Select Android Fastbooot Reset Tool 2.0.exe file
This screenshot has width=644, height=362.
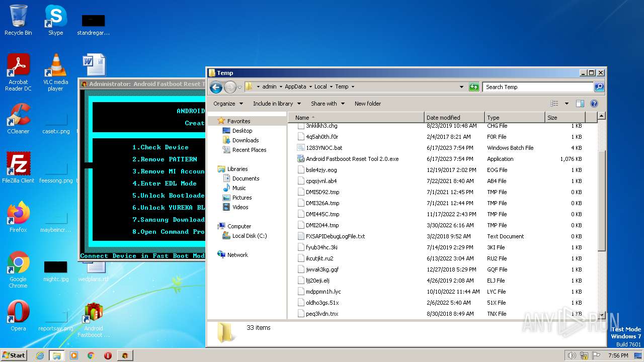[x=352, y=159]
